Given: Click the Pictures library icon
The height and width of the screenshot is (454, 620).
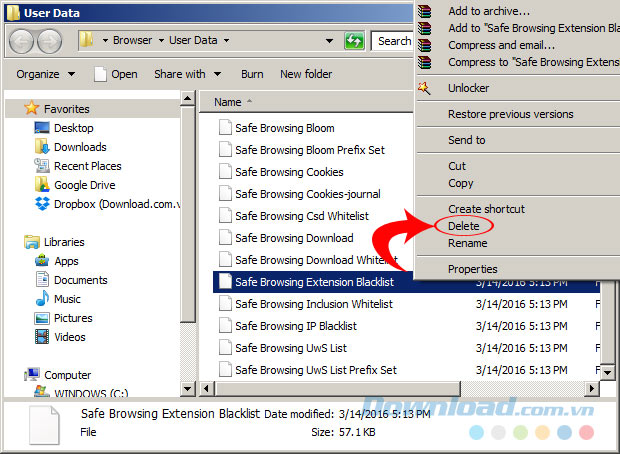Looking at the screenshot, I should coord(42,318).
